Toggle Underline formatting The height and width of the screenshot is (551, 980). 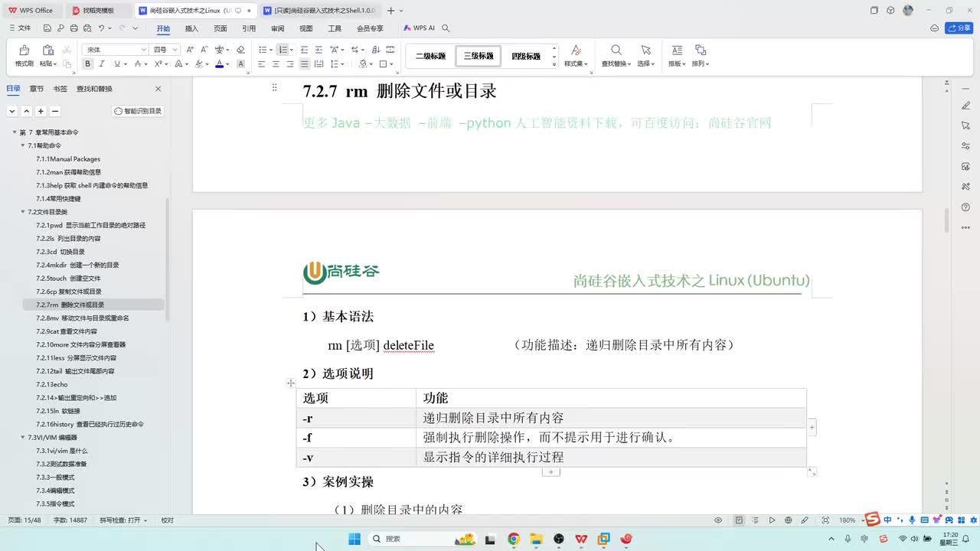pyautogui.click(x=116, y=64)
